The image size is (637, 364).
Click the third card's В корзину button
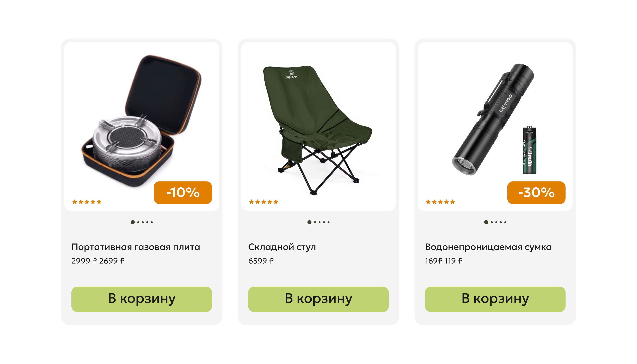coord(495,299)
